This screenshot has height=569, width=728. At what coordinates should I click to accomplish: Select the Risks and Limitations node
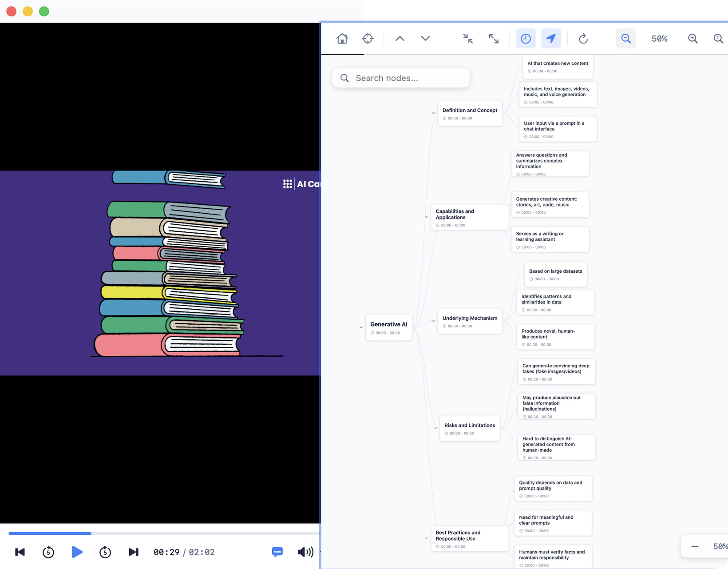pyautogui.click(x=470, y=429)
